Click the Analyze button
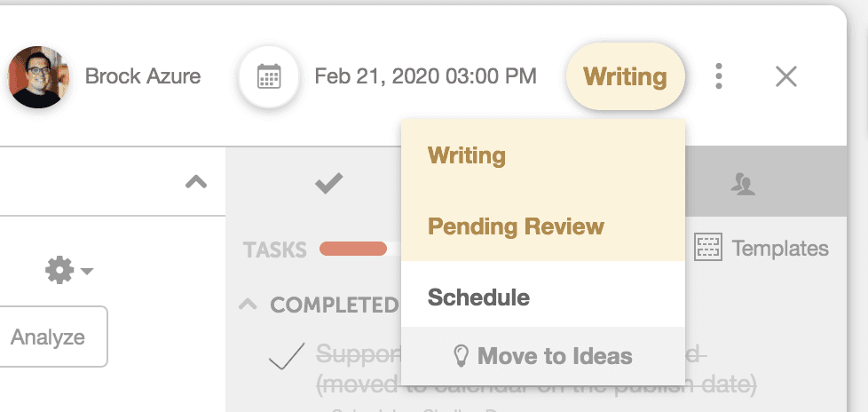This screenshot has height=412, width=868. [49, 337]
